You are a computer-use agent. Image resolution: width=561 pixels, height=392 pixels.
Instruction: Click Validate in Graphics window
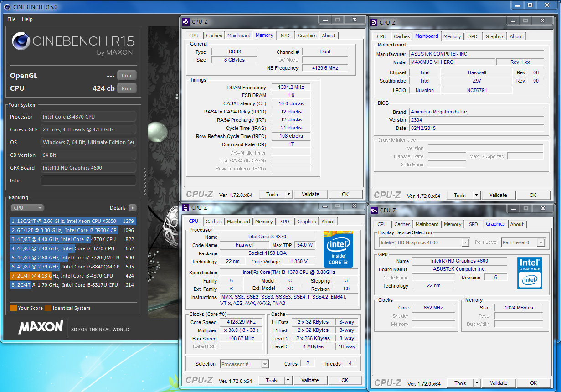(499, 383)
